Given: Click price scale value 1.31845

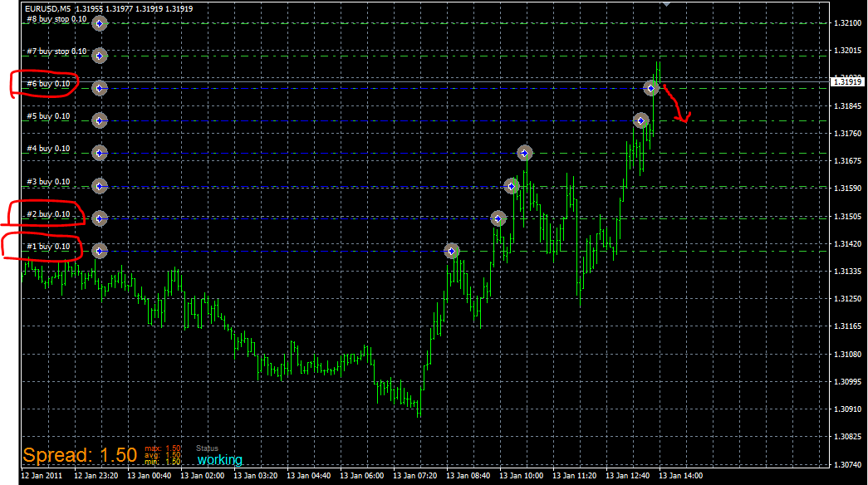Looking at the screenshot, I should tap(847, 105).
